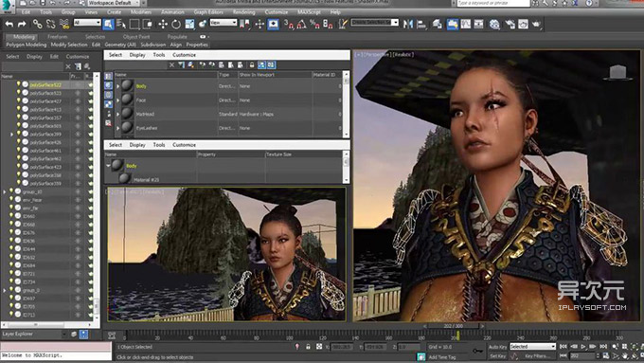The width and height of the screenshot is (644, 363).
Task: Open Curve Editor from main toolbar
Action: (x=466, y=25)
